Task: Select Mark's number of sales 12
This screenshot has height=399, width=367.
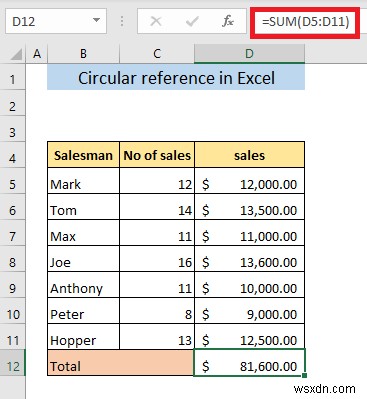Action: click(x=157, y=181)
